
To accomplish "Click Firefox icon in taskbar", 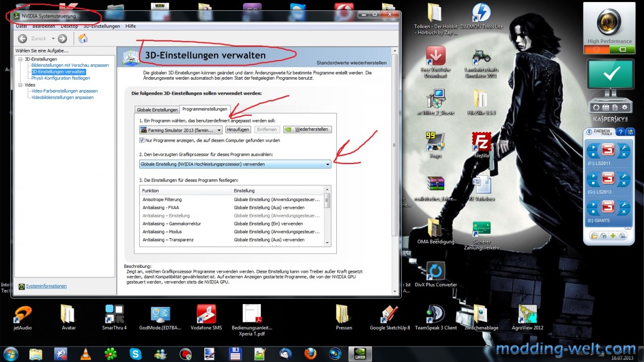I will point(310,354).
